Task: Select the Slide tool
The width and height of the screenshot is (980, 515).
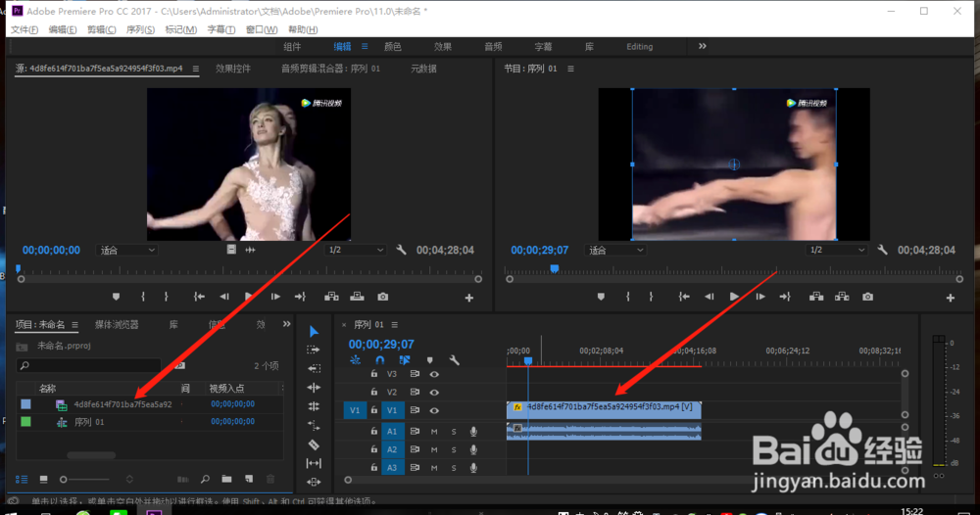Action: coord(314,482)
